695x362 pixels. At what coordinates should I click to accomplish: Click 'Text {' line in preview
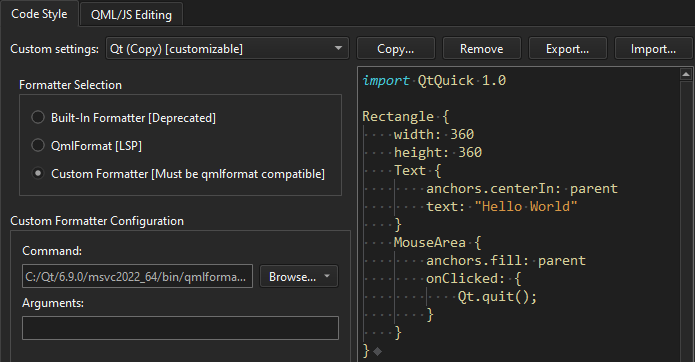(417, 171)
